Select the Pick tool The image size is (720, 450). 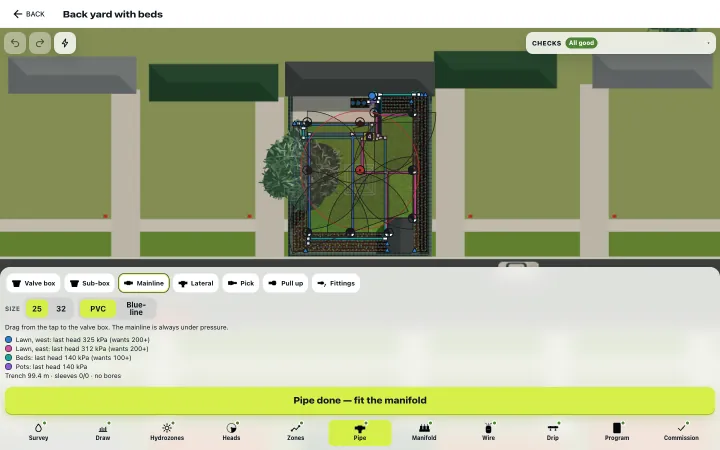[x=241, y=283]
